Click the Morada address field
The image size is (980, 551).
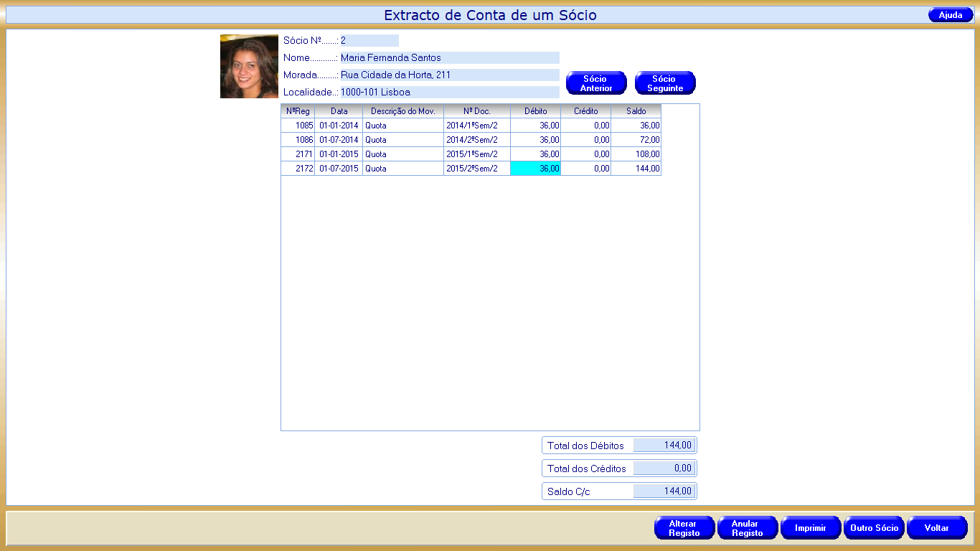(448, 75)
